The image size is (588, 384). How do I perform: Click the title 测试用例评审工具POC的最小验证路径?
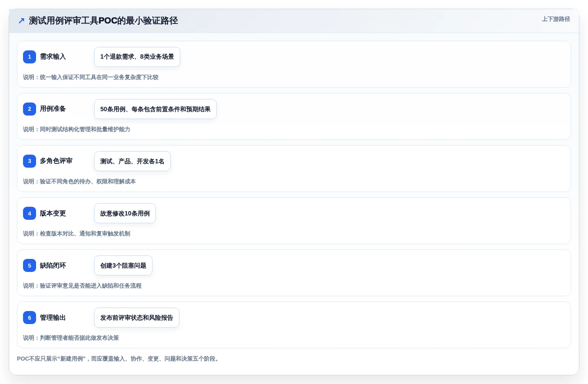[x=103, y=21]
